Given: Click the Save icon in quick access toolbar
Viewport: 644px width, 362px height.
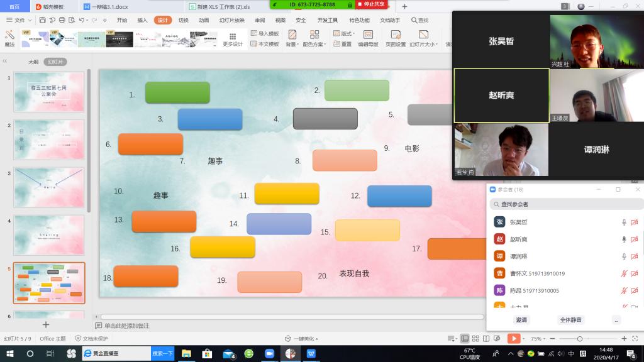Looking at the screenshot, I should click(42, 20).
